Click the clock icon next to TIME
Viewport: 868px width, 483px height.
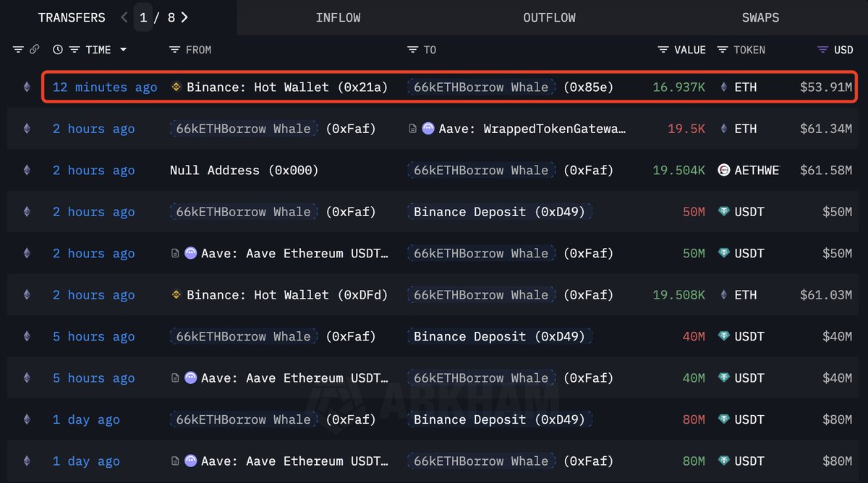point(58,49)
